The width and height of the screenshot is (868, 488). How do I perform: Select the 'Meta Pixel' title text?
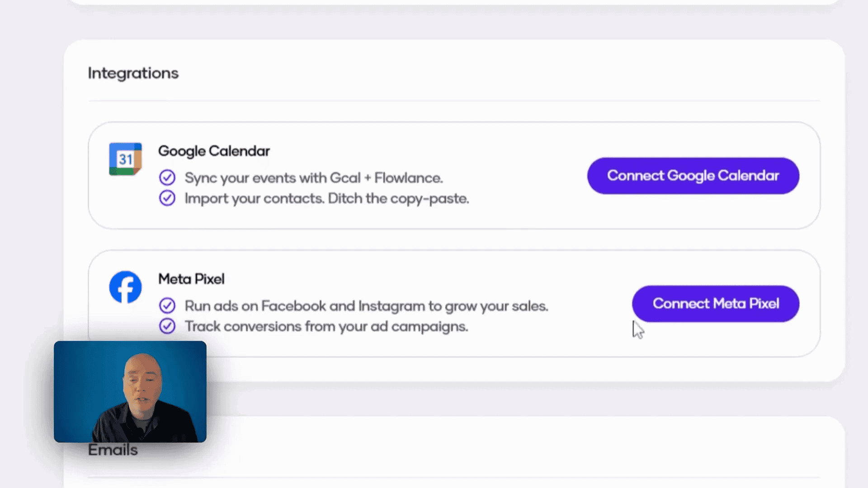(191, 279)
